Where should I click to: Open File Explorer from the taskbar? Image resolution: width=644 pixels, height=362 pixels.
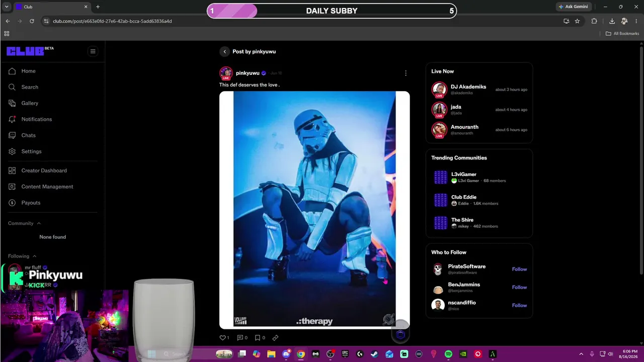click(x=271, y=354)
